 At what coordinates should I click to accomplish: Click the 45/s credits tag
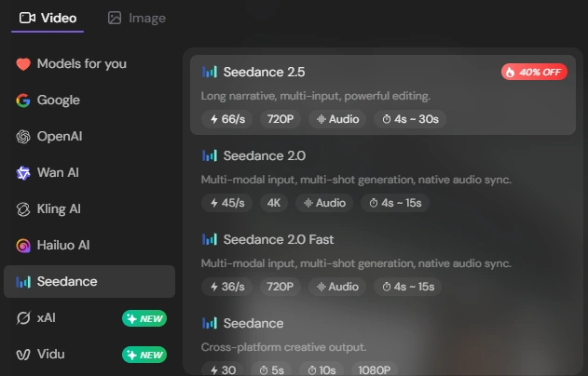pos(226,203)
